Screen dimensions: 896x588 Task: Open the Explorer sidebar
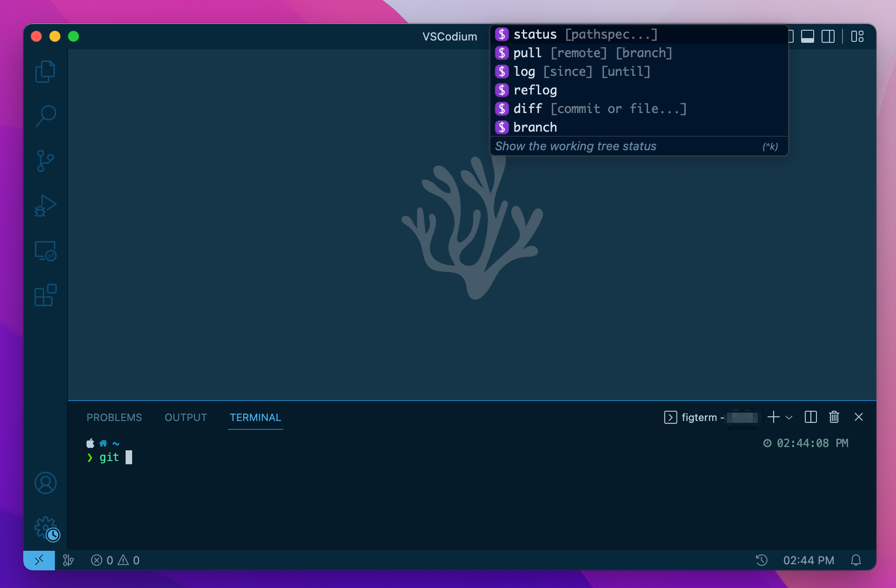tap(45, 71)
